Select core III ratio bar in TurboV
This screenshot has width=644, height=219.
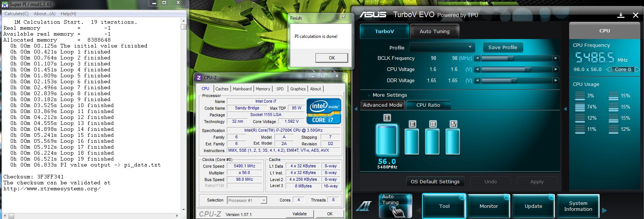click(432, 141)
